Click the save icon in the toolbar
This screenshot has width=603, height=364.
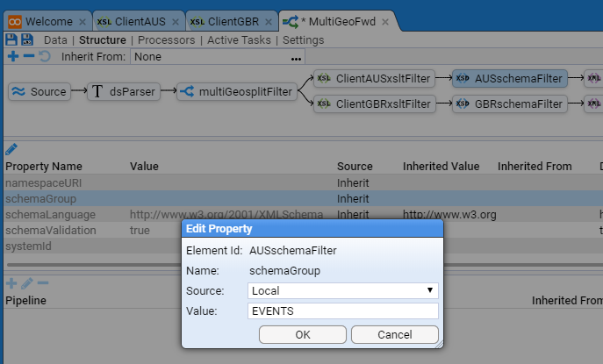click(x=11, y=39)
